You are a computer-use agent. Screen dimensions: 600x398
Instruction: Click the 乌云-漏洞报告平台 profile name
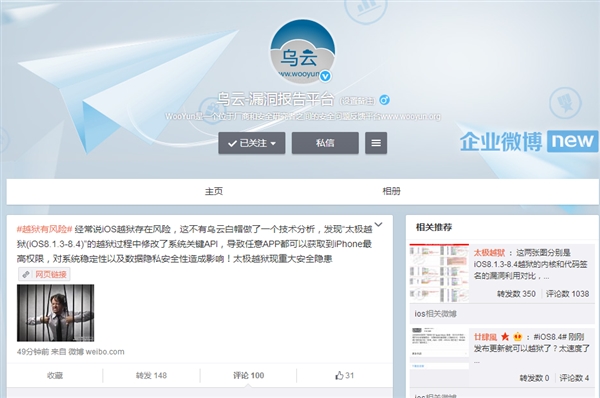point(276,100)
